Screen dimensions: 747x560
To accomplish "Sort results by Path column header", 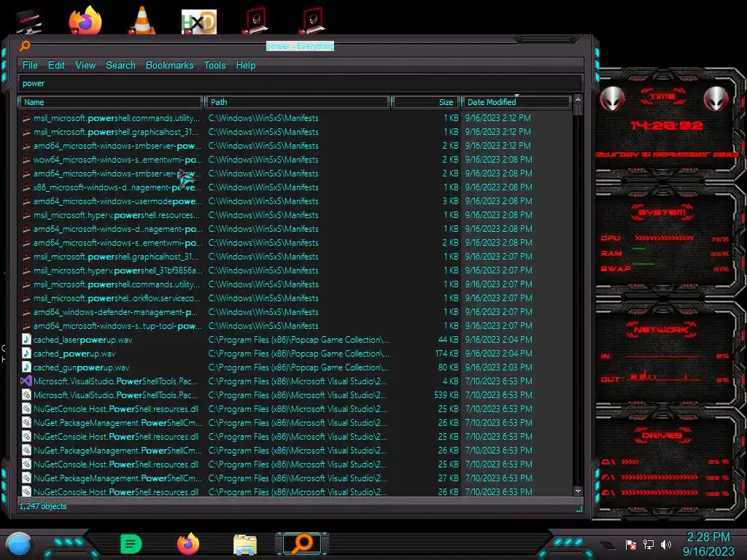I will click(x=298, y=102).
